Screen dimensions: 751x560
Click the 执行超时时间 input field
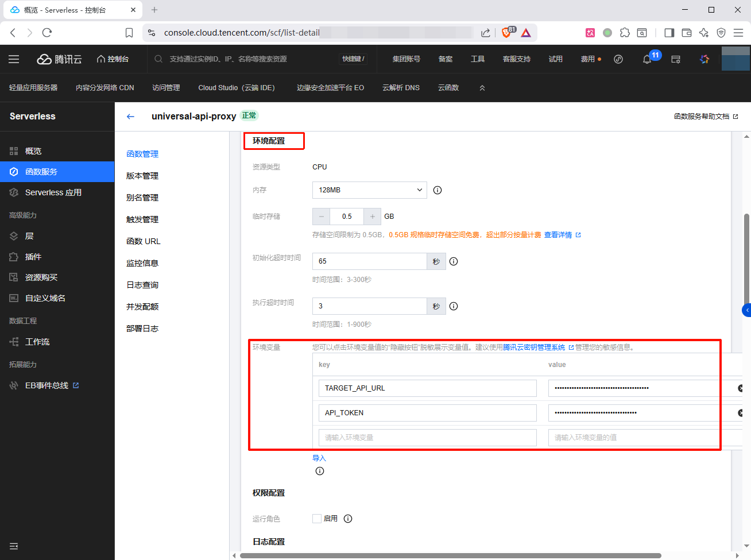370,306
